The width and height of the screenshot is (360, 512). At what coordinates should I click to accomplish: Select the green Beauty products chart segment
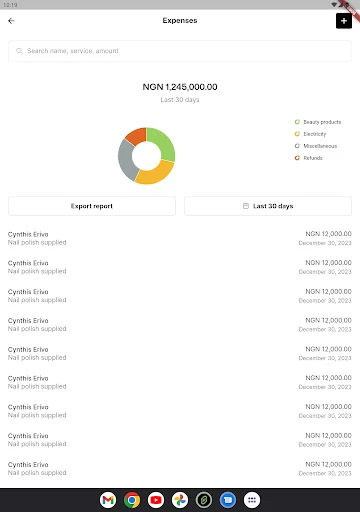point(163,142)
